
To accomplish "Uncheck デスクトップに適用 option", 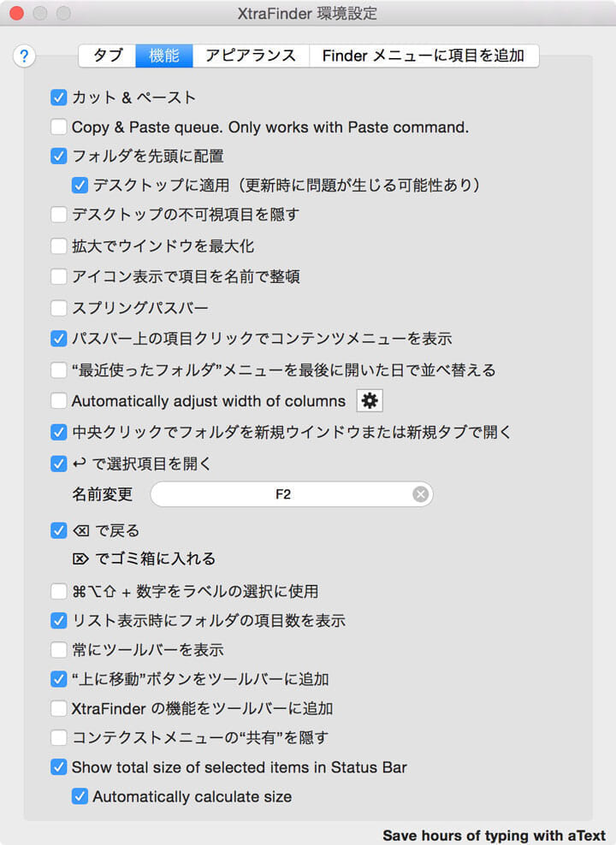I will (80, 185).
